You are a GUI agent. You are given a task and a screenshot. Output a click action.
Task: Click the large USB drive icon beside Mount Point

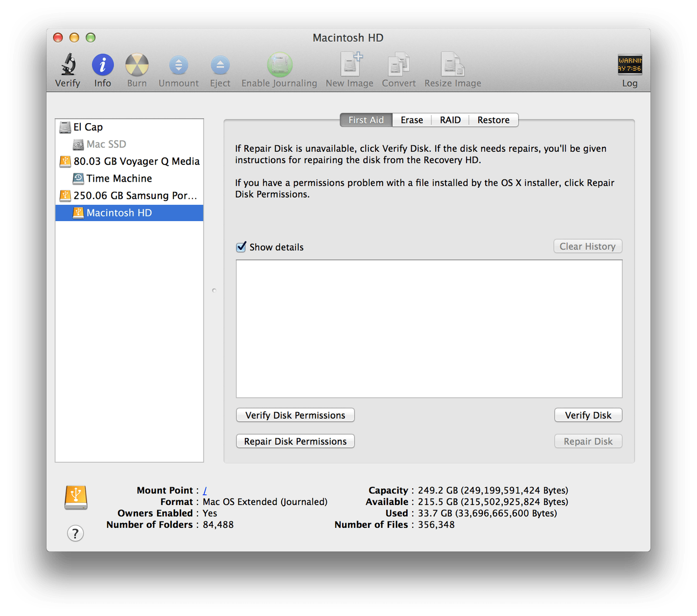tap(76, 498)
